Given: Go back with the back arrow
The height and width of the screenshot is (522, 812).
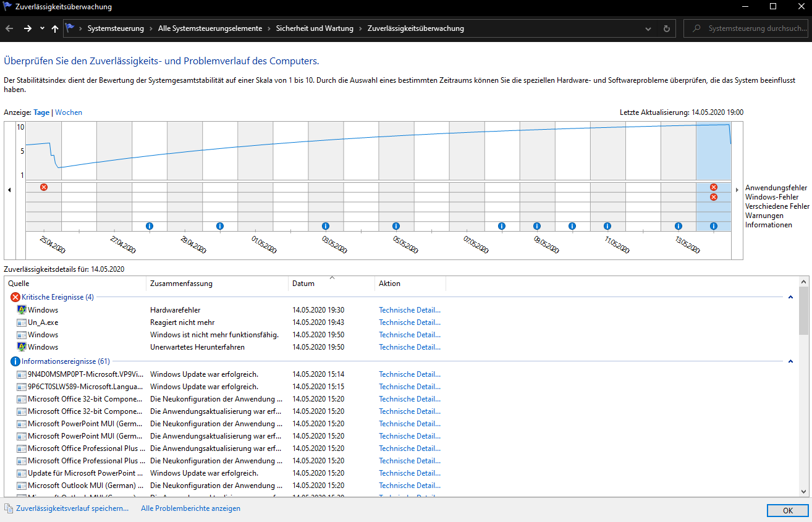Looking at the screenshot, I should point(9,28).
